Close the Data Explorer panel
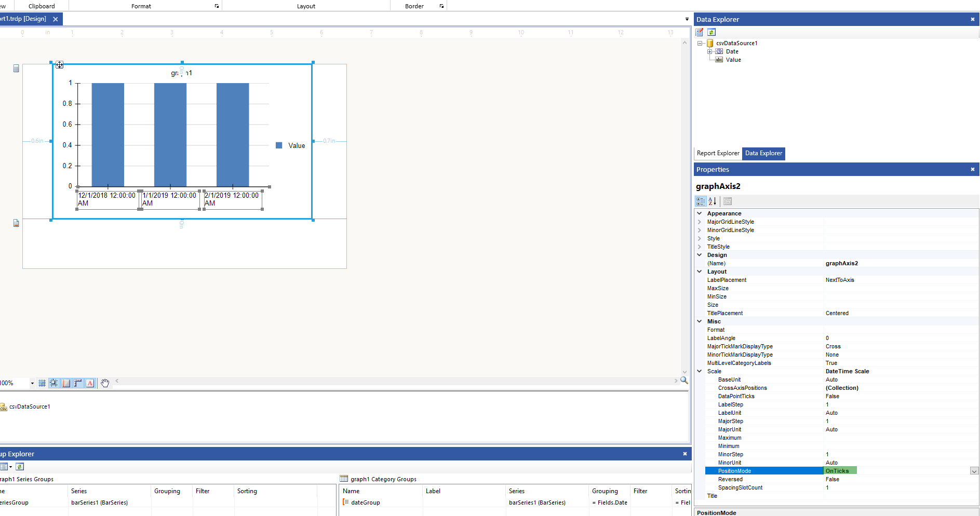 [x=973, y=19]
